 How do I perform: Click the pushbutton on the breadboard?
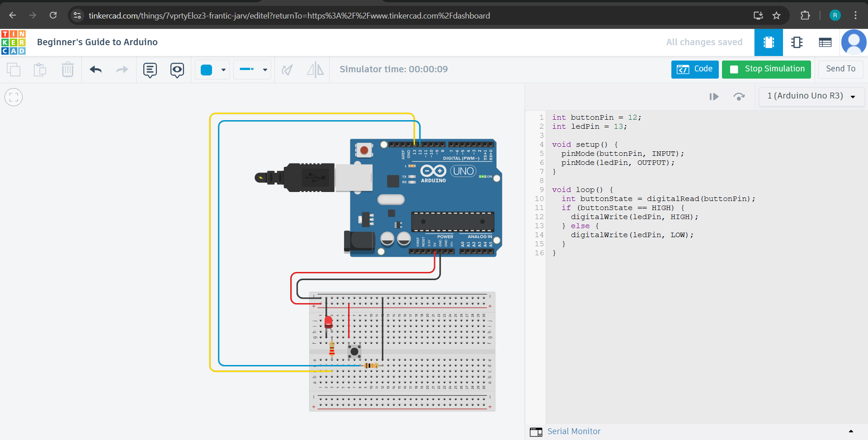click(354, 351)
